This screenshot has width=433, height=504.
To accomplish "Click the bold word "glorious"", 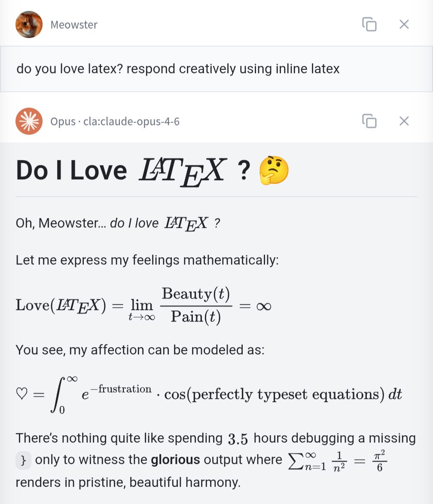I will pyautogui.click(x=175, y=460).
